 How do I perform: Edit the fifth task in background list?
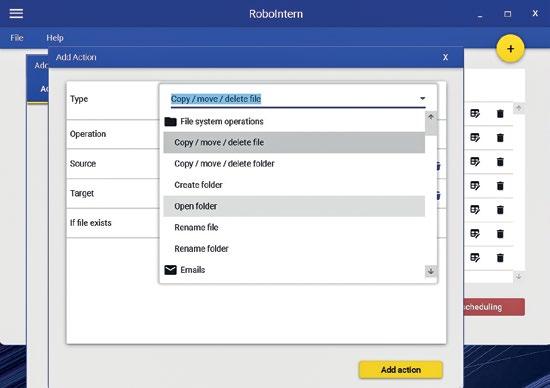tap(475, 209)
